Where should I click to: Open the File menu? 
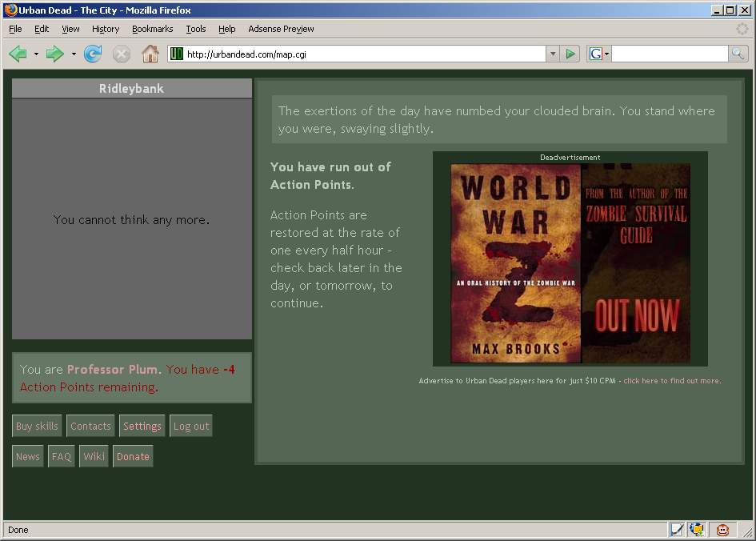pos(15,29)
